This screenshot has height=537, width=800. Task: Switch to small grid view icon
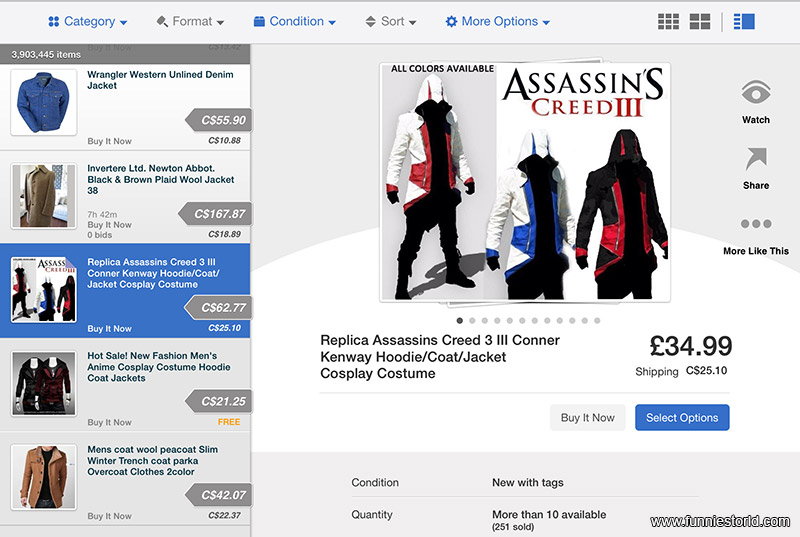[x=668, y=21]
